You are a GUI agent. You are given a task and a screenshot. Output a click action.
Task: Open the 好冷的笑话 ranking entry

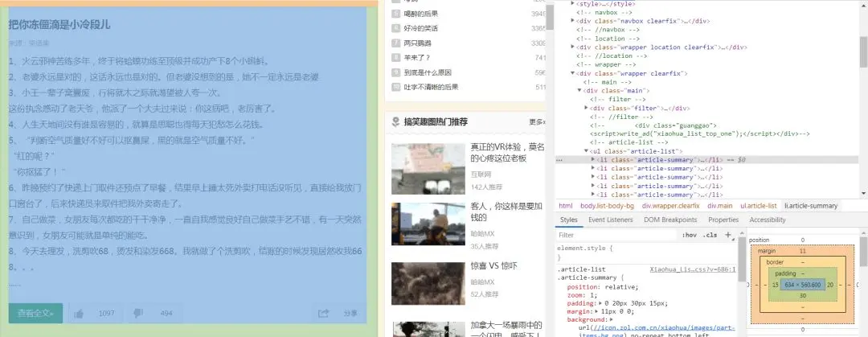click(420, 28)
